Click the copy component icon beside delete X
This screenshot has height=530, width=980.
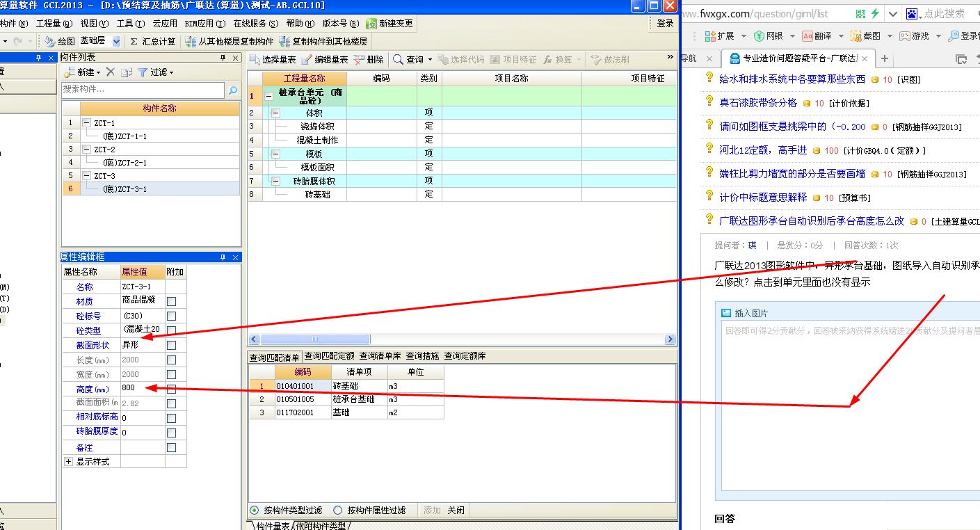point(128,72)
